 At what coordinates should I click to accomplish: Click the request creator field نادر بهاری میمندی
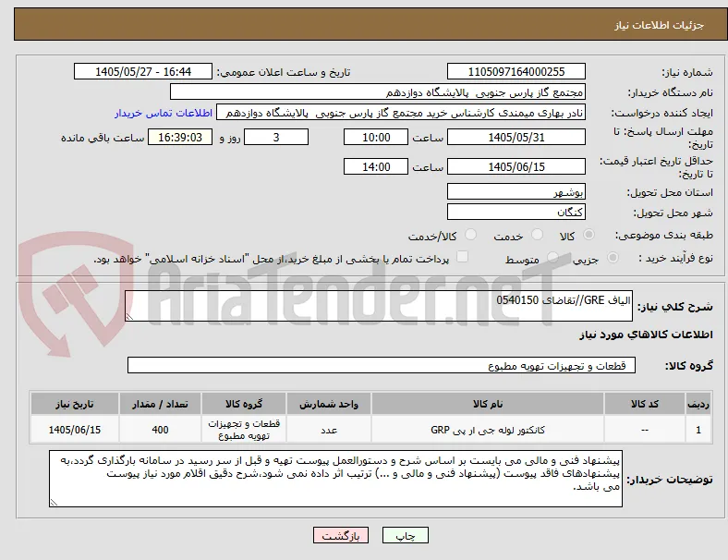(x=401, y=113)
